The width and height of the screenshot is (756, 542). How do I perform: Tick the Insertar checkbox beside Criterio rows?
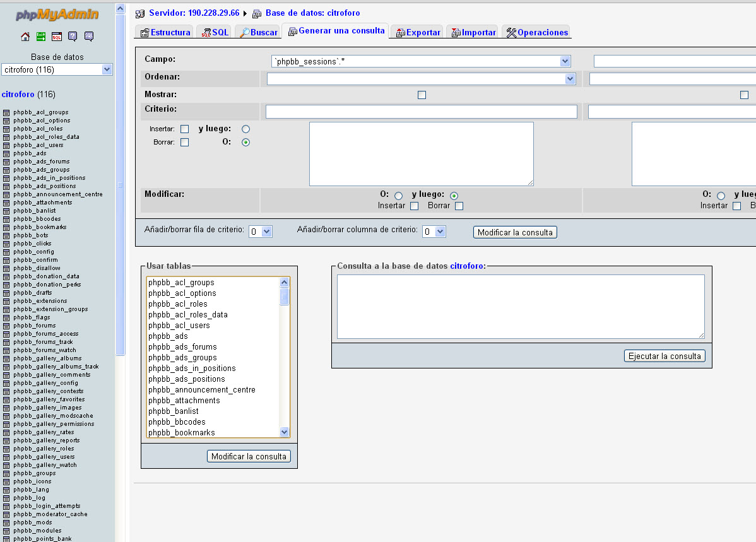(x=184, y=129)
